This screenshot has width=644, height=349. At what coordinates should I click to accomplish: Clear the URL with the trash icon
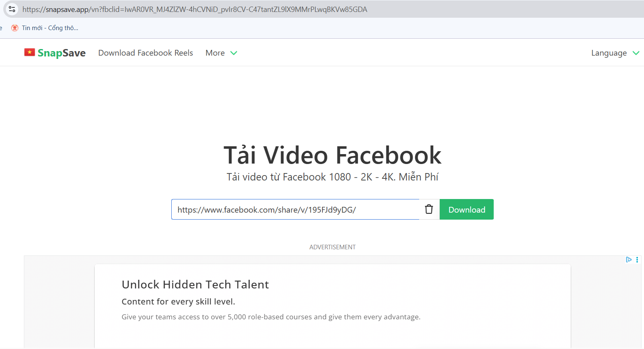pos(429,209)
